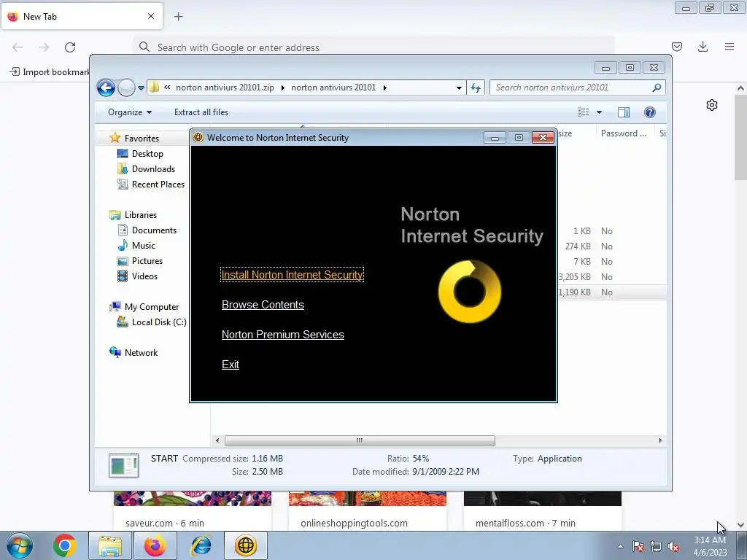Click the muted volume tray icon
Viewport: 747px width, 560px height.
tap(673, 547)
